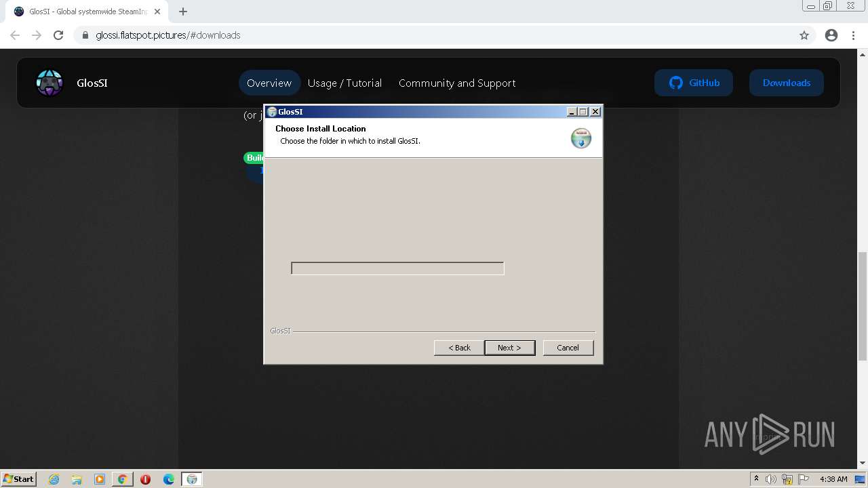Screen dimensions: 868x488
Task: Click the 4:38 AM system clock
Action: click(x=833, y=479)
